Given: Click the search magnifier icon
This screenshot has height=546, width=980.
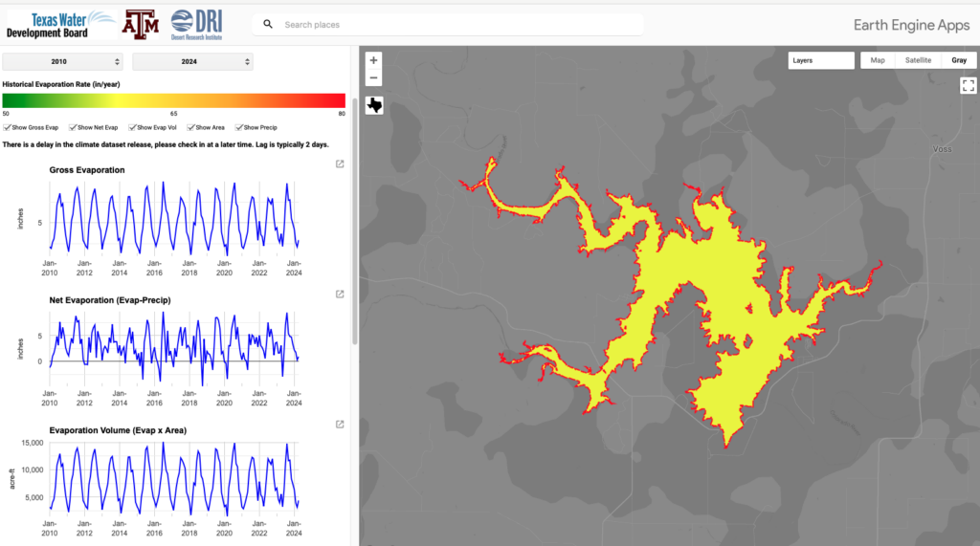Looking at the screenshot, I should click(x=268, y=24).
